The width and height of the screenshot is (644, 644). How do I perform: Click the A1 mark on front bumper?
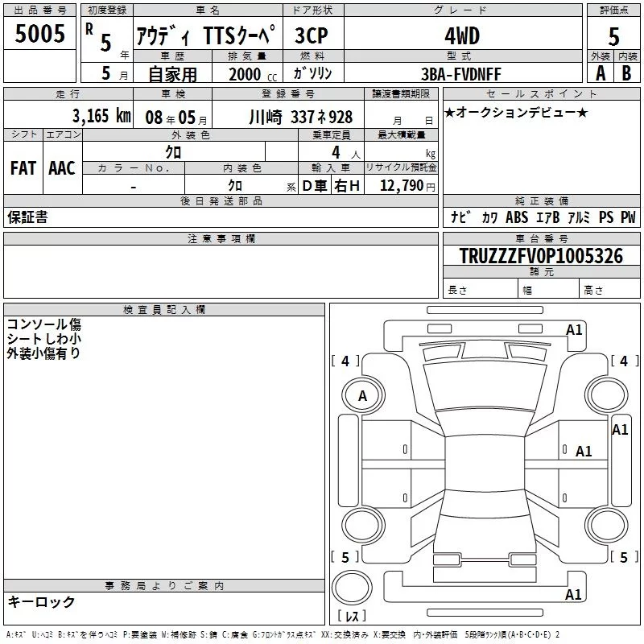(x=574, y=329)
